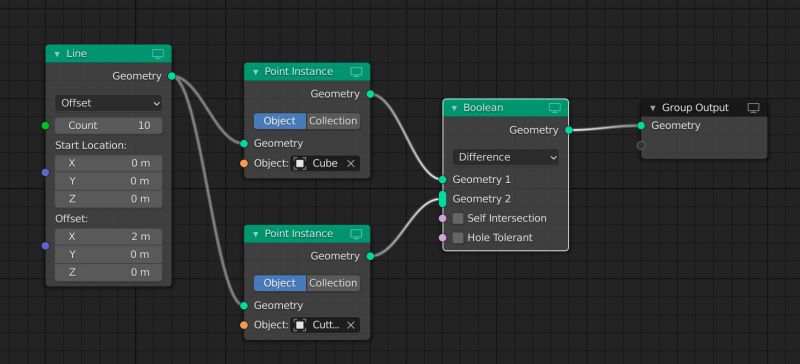
Task: Clear the Cube object with X
Action: (x=351, y=163)
